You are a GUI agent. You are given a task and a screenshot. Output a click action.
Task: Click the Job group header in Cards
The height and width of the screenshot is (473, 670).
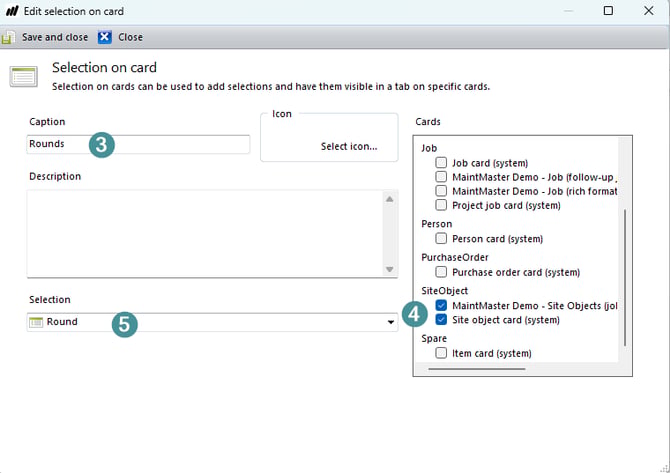pyautogui.click(x=429, y=148)
